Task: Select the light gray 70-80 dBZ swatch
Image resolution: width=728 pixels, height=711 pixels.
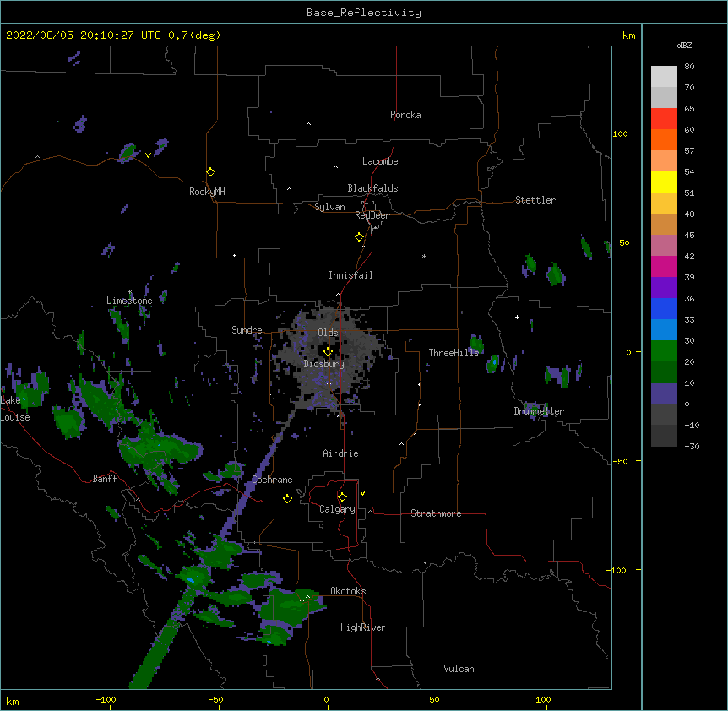Action: 664,77
